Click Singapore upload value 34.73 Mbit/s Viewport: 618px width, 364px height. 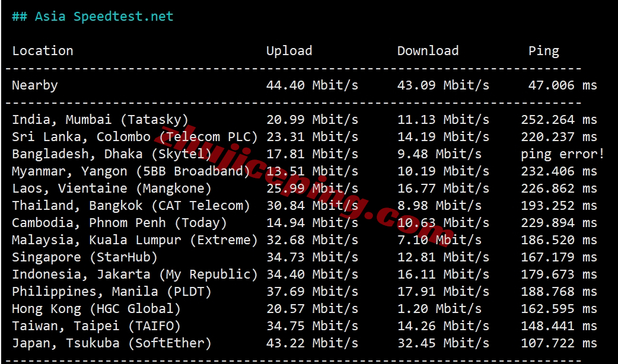pyautogui.click(x=312, y=257)
